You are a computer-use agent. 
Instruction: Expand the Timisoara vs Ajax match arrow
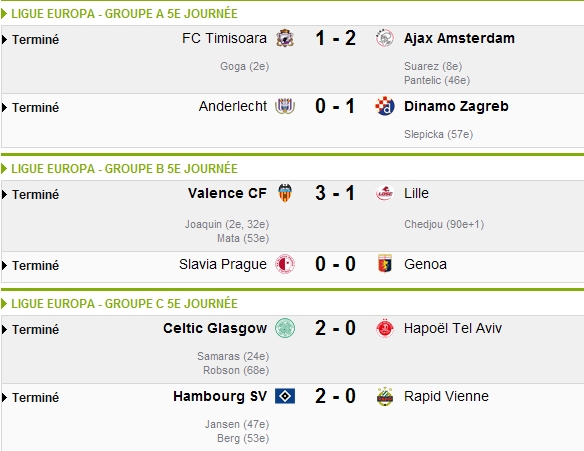click(4, 39)
